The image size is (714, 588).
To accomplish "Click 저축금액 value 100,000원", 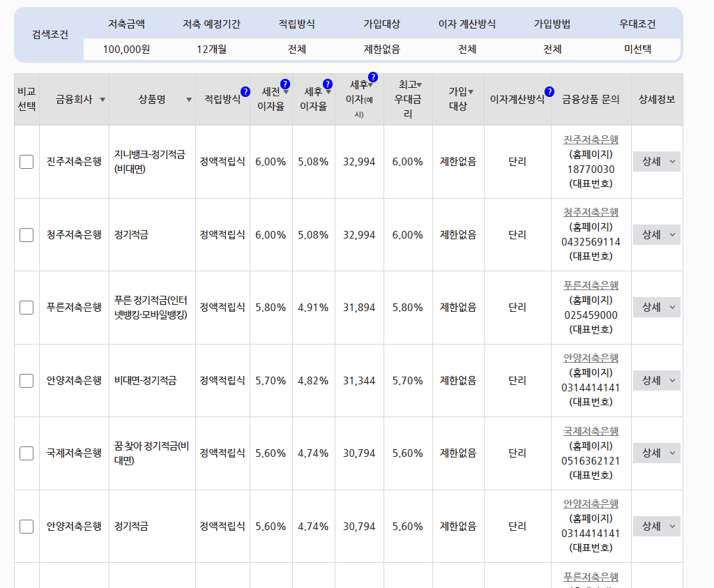I will point(127,50).
